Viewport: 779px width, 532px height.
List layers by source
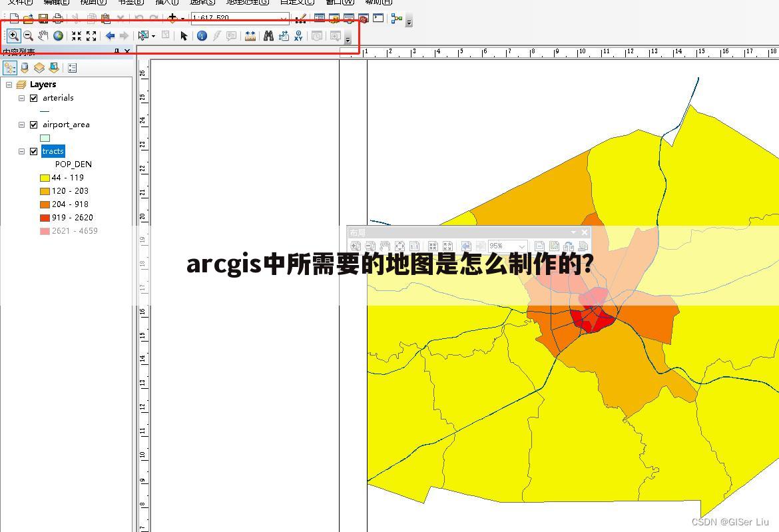point(25,67)
